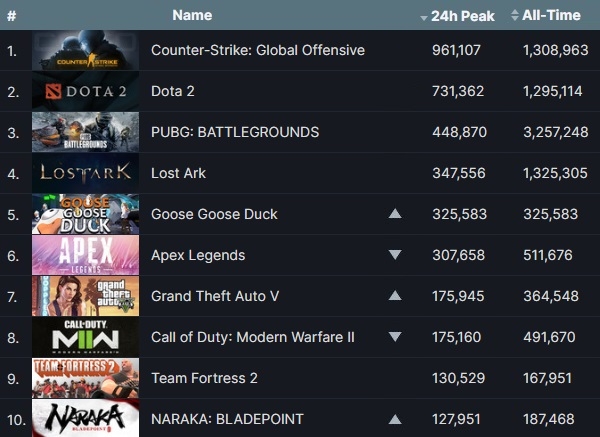The height and width of the screenshot is (437, 600).
Task: Open the Goose Goose Duck thumbnail
Action: (85, 214)
